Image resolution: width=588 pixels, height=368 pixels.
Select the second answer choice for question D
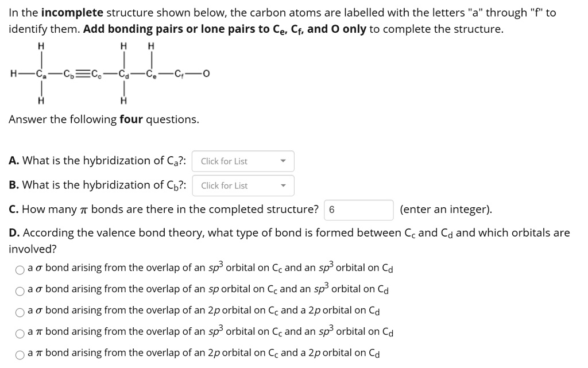click(19, 289)
